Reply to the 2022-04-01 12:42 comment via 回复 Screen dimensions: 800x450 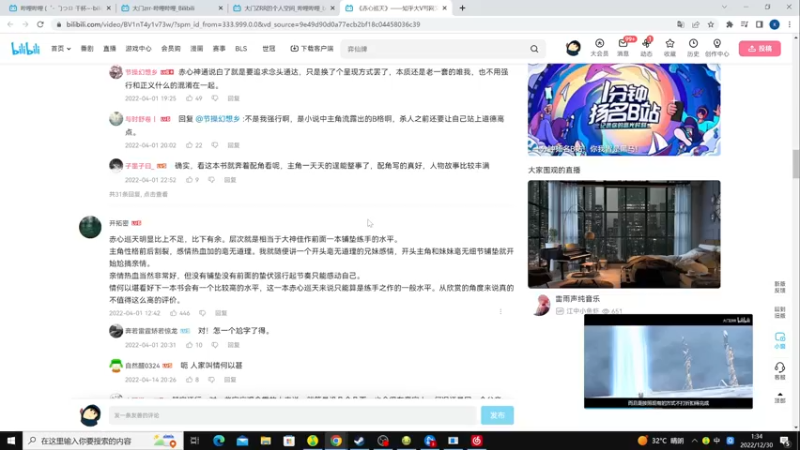pyautogui.click(x=221, y=313)
